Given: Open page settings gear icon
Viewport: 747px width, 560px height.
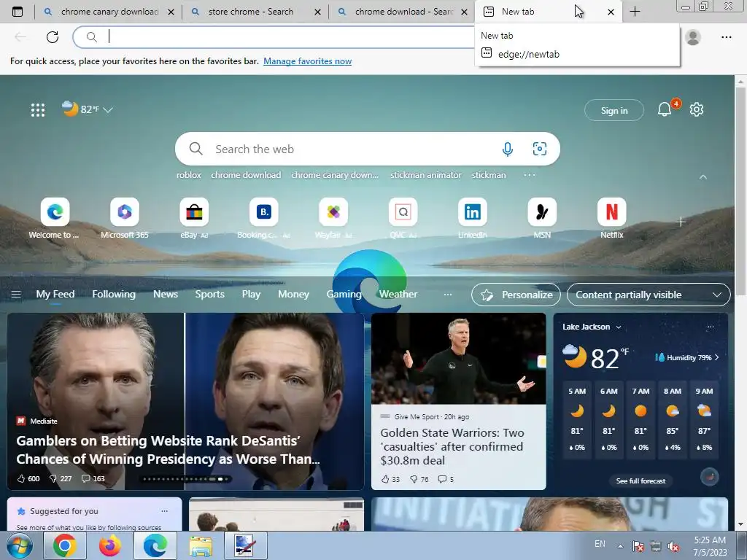Looking at the screenshot, I should point(697,109).
